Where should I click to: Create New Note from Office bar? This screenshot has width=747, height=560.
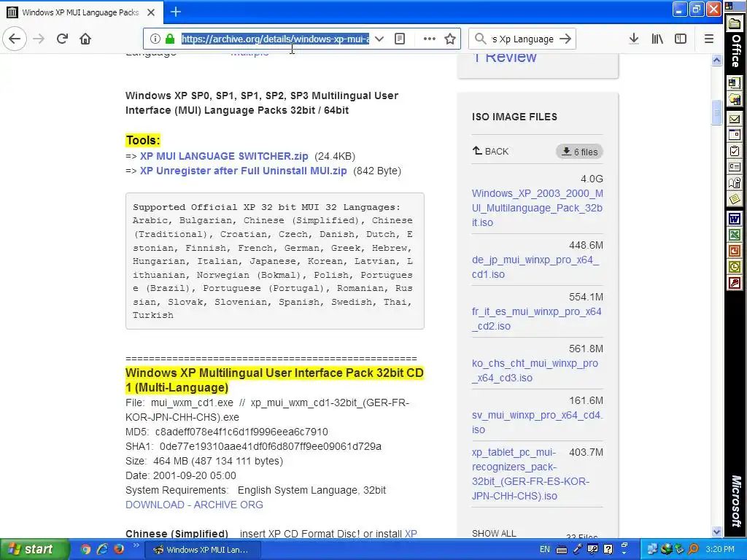coord(734,199)
